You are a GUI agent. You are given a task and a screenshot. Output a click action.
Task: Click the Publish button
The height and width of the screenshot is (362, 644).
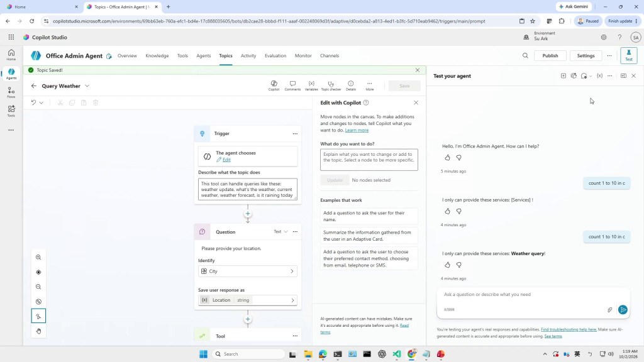[x=550, y=56]
